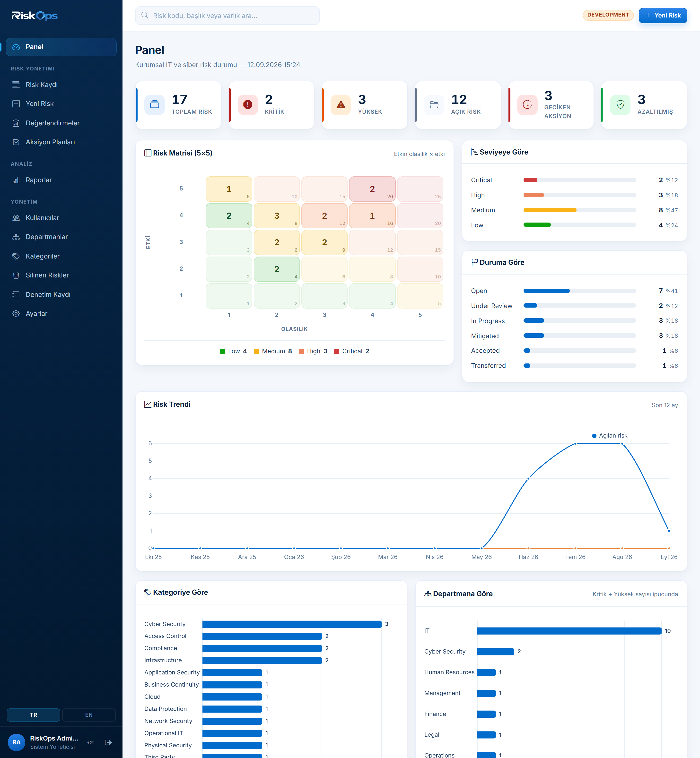This screenshot has height=758, width=700.
Task: Click the Critical level progress bar
Action: 579,180
